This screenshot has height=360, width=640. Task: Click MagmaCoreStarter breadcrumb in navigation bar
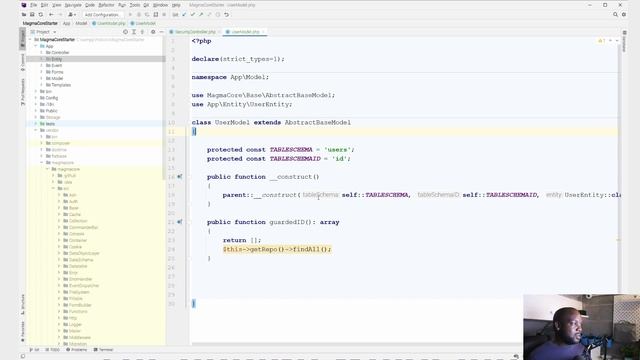40,24
